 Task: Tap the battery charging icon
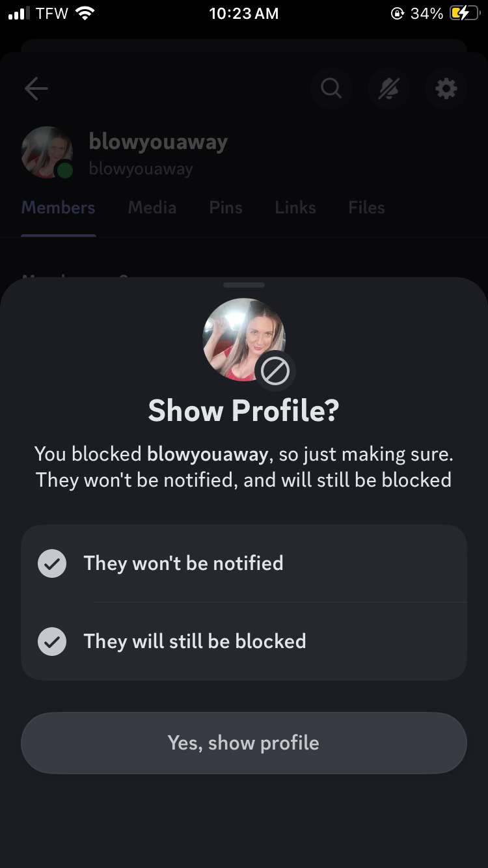[x=464, y=14]
